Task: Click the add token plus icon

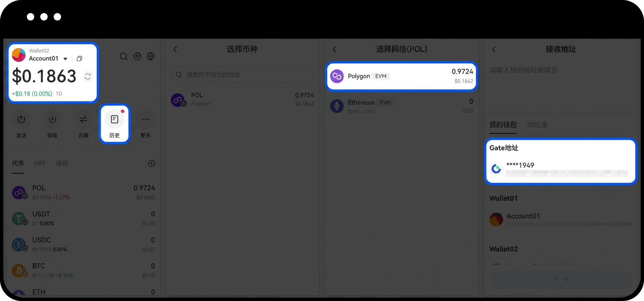Action: tap(152, 164)
